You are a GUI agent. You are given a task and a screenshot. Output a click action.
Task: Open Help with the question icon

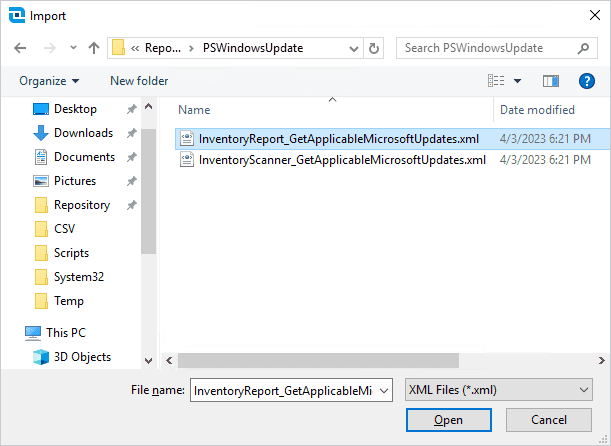point(586,81)
